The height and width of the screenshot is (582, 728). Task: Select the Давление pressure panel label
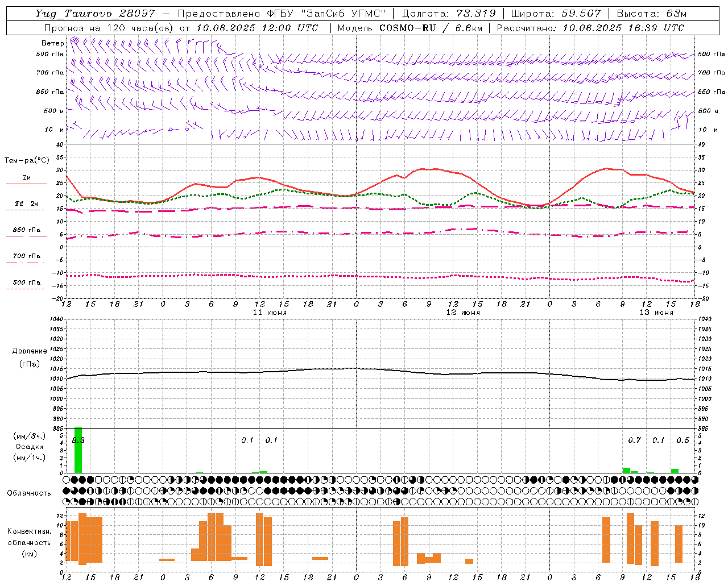(x=30, y=351)
